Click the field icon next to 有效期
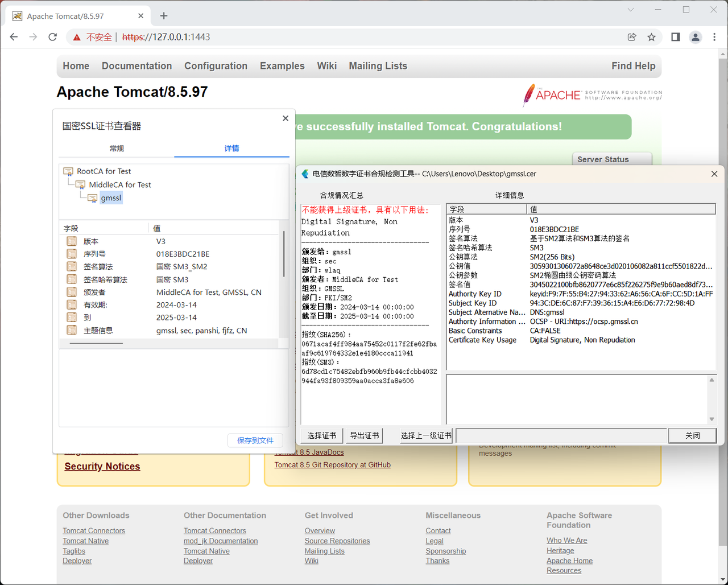The image size is (728, 585). pyautogui.click(x=72, y=304)
